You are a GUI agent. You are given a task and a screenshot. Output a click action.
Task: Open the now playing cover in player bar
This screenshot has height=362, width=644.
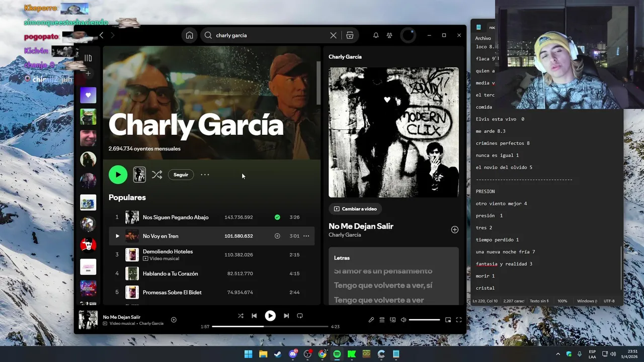[x=88, y=320]
